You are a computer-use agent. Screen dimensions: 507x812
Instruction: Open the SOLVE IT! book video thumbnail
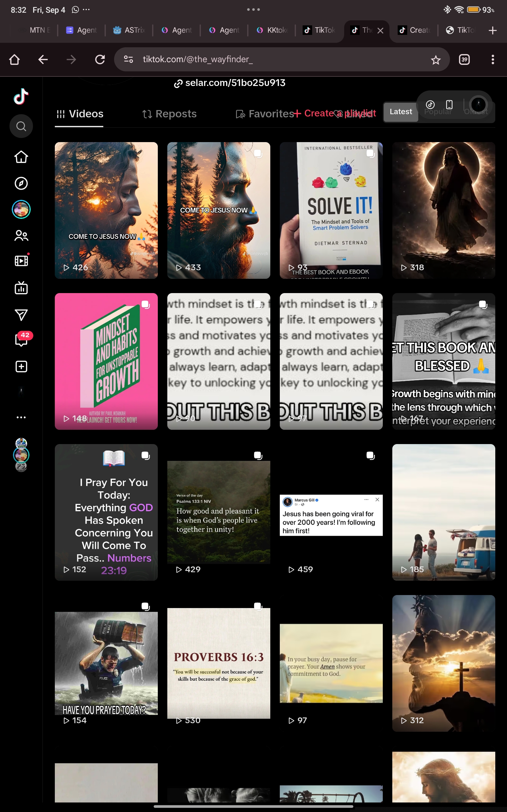(331, 210)
